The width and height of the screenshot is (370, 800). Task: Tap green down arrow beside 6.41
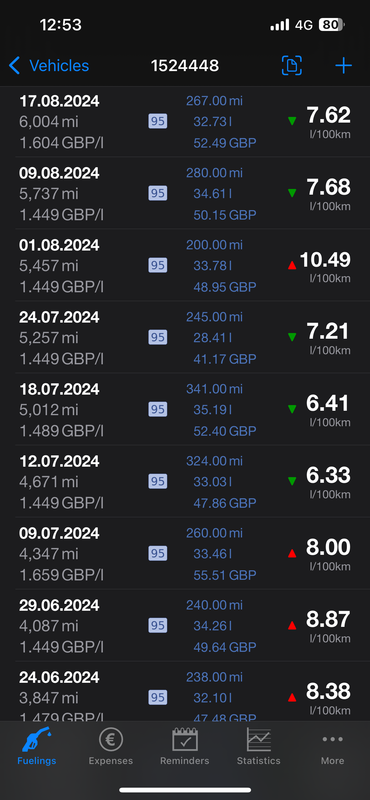point(292,409)
